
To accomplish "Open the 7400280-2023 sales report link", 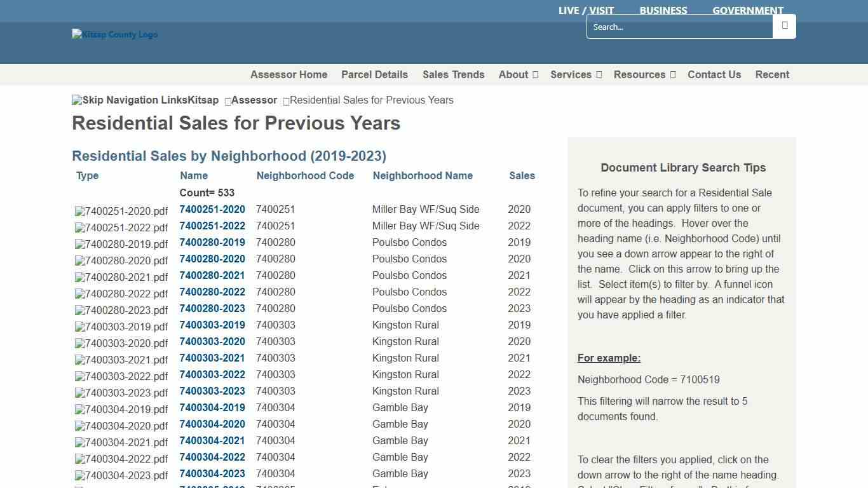I will tap(212, 308).
